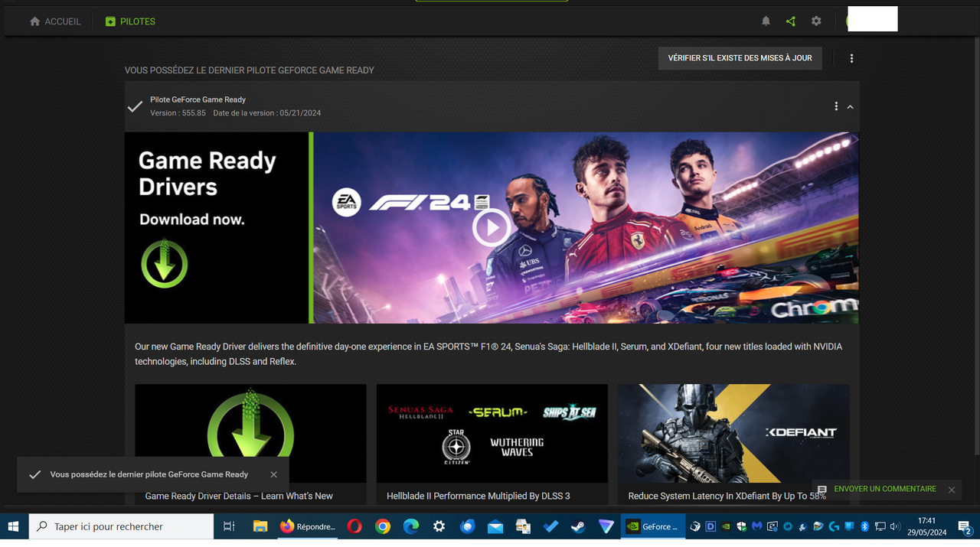Screen dimensions: 980x547
Task: Launch Opera from the taskbar
Action: coord(354,526)
